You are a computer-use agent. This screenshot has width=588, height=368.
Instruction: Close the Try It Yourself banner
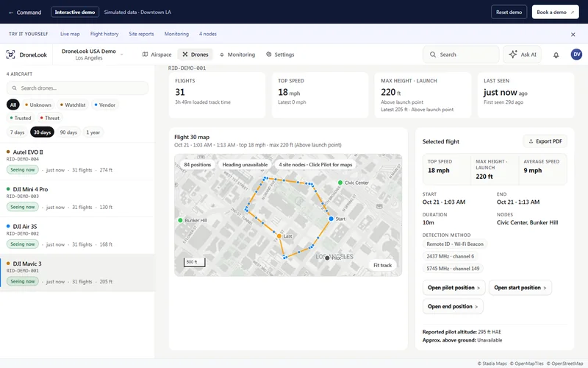pyautogui.click(x=573, y=35)
